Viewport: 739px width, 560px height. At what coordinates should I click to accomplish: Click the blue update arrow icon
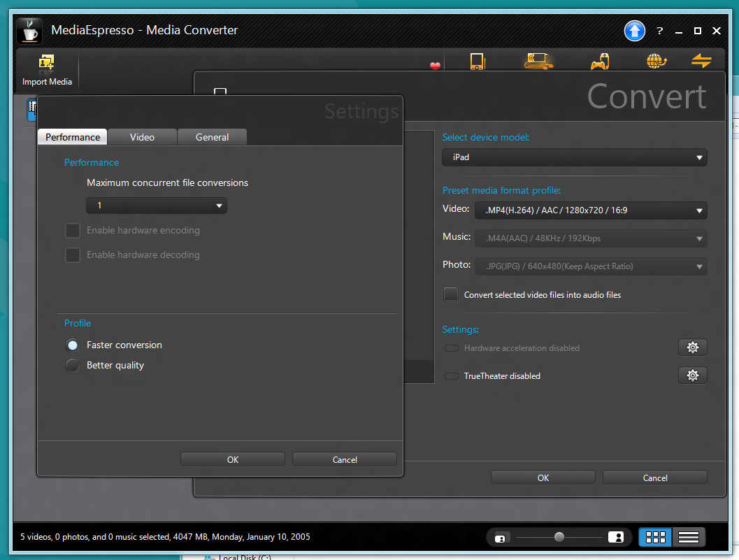[x=634, y=31]
